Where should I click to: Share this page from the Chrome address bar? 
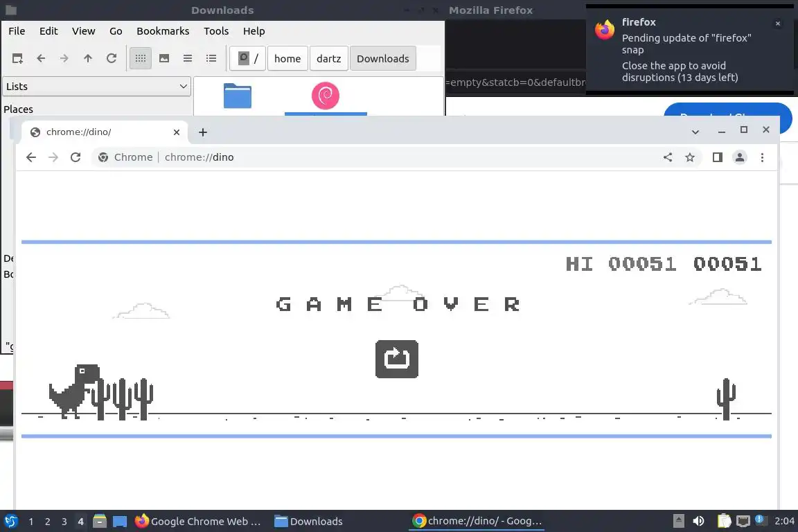[668, 157]
